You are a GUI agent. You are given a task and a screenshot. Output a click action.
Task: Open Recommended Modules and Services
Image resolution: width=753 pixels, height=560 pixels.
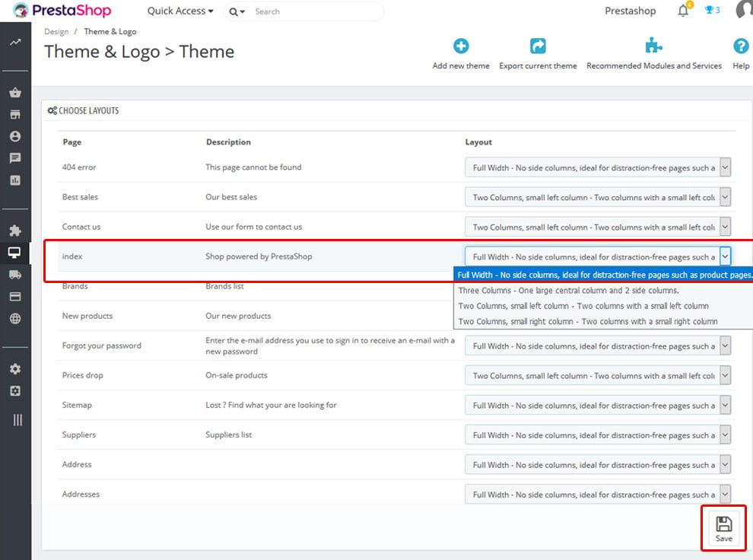(653, 46)
